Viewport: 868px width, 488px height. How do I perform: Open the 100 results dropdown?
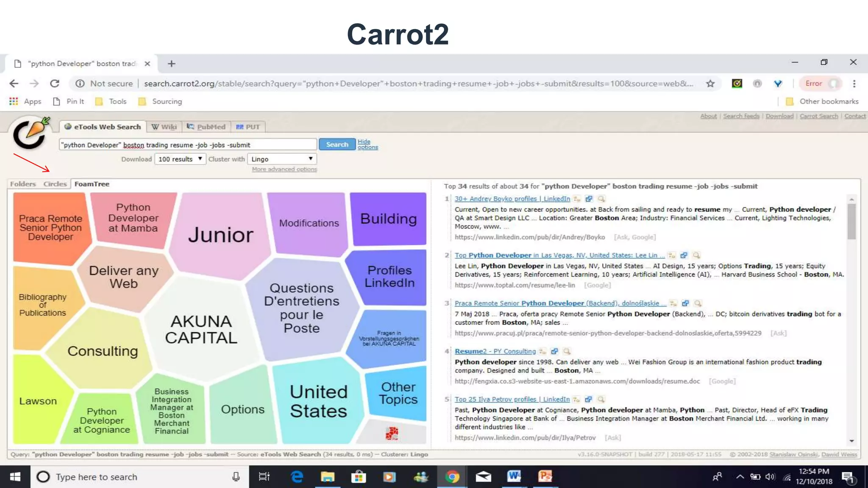coord(180,159)
